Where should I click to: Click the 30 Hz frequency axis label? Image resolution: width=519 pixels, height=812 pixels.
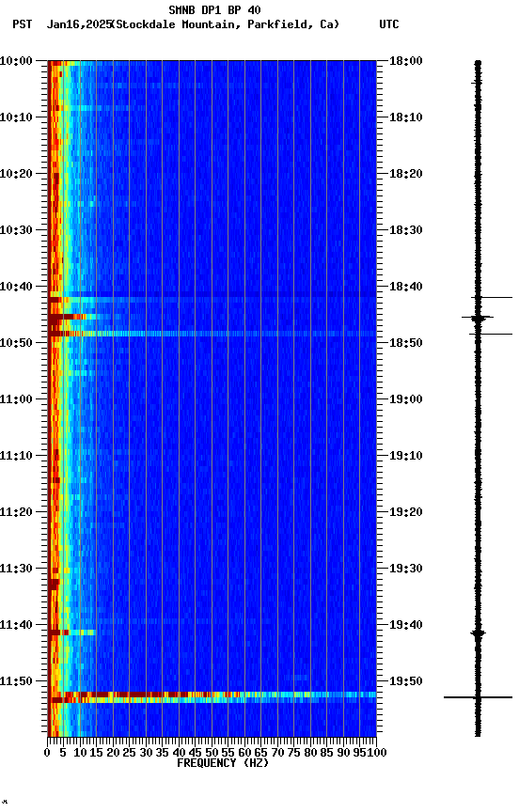tap(146, 753)
